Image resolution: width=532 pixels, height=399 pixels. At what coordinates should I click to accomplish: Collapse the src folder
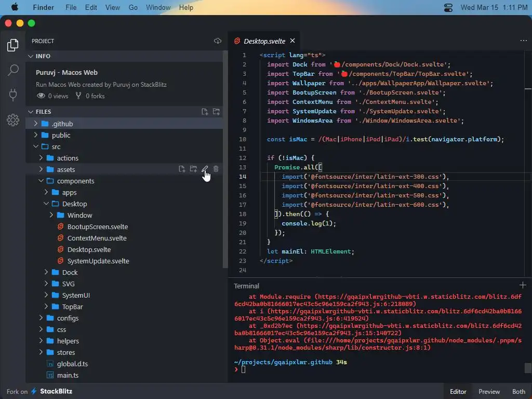pyautogui.click(x=36, y=146)
